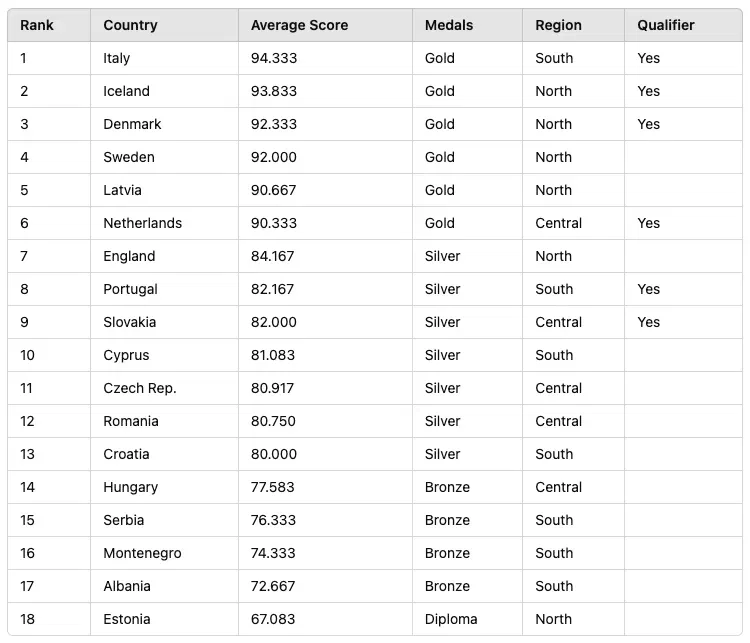Click the Medals column header
The image size is (750, 643).
click(x=449, y=25)
